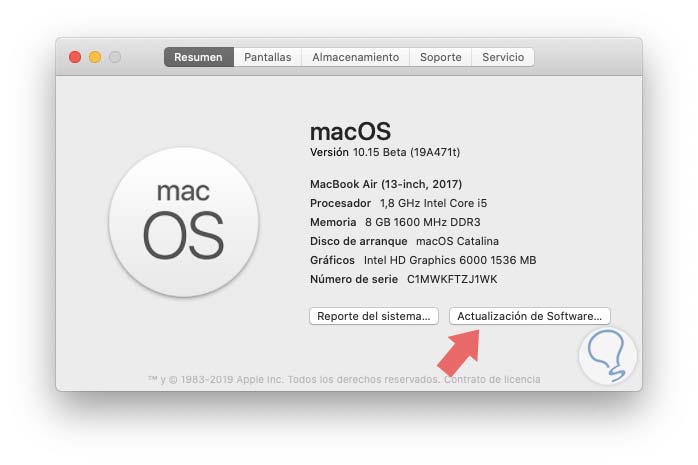Select the Almacenamiento tab

click(x=355, y=57)
